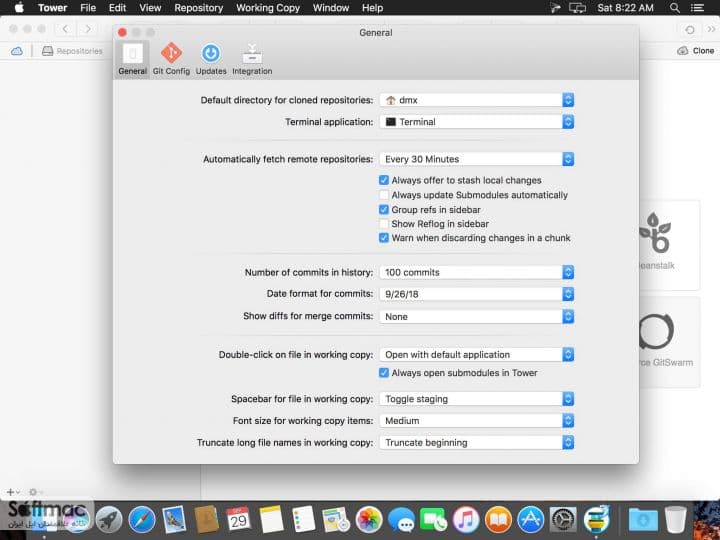Open FaceTime from the Dock
This screenshot has height=540, width=720.
pyautogui.click(x=433, y=519)
